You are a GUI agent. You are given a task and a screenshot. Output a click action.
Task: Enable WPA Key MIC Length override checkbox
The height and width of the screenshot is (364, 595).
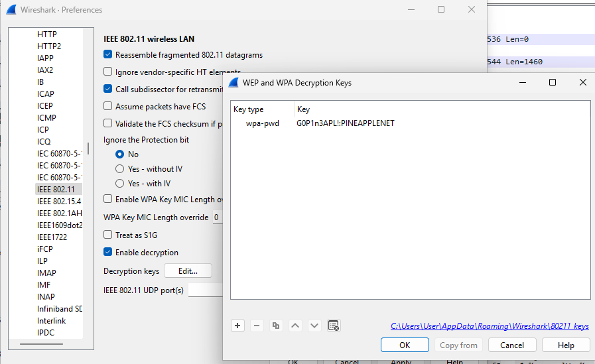(x=107, y=199)
